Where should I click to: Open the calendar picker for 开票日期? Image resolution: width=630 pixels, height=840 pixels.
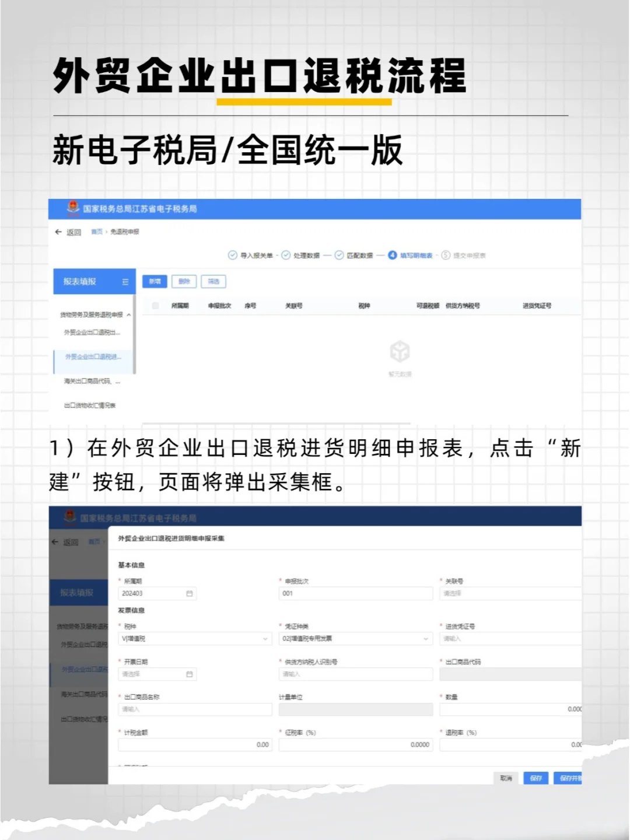[189, 674]
